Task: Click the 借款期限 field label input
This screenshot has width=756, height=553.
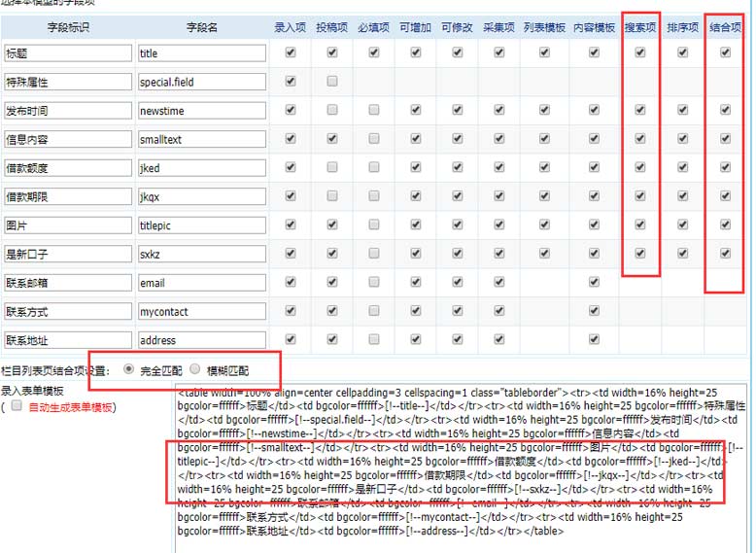Action: point(67,196)
